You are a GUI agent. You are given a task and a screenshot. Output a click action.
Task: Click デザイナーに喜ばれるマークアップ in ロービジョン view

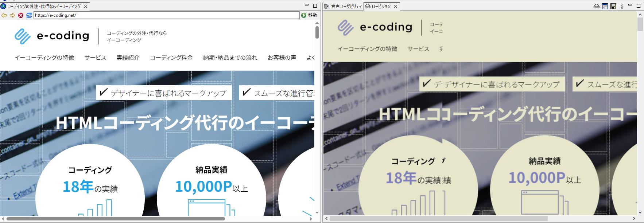[492, 84]
